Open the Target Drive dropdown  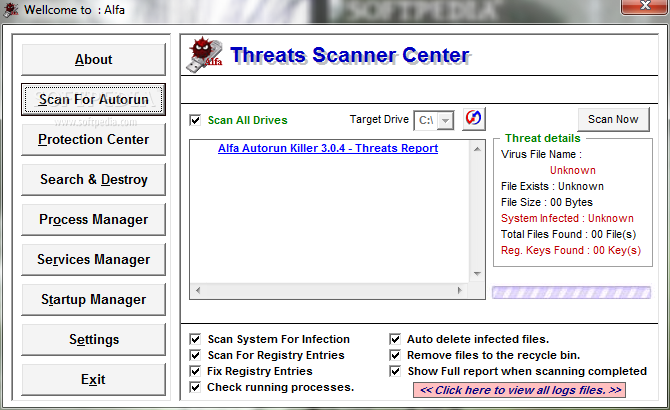point(445,120)
